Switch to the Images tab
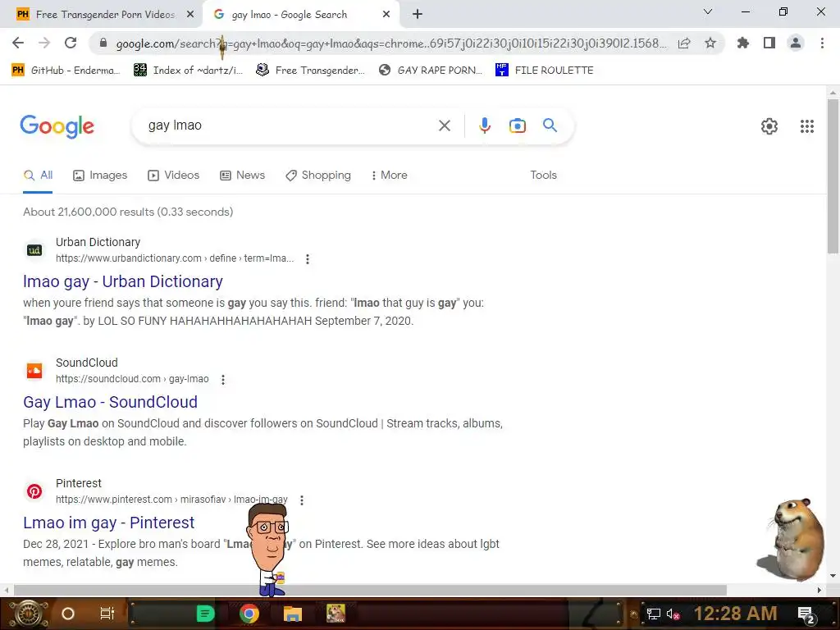Image resolution: width=840 pixels, height=630 pixels. 100,176
